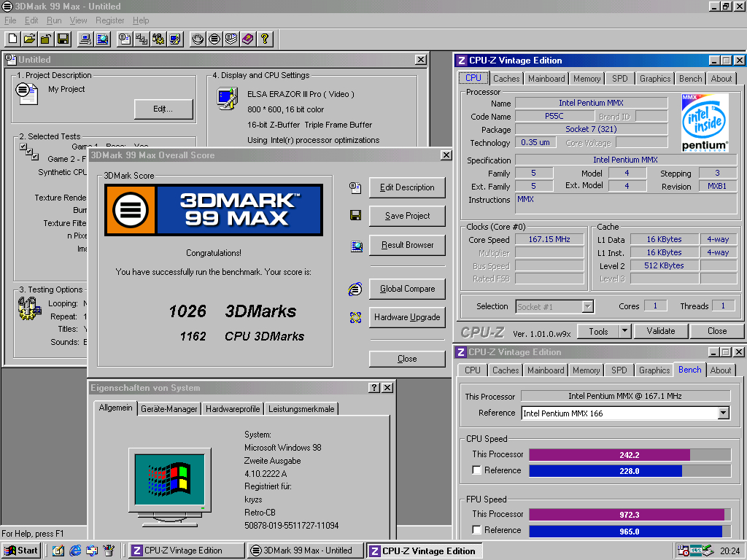This screenshot has width=747, height=560.
Task: Click the computer system info toolbar icon
Action: coord(85,39)
